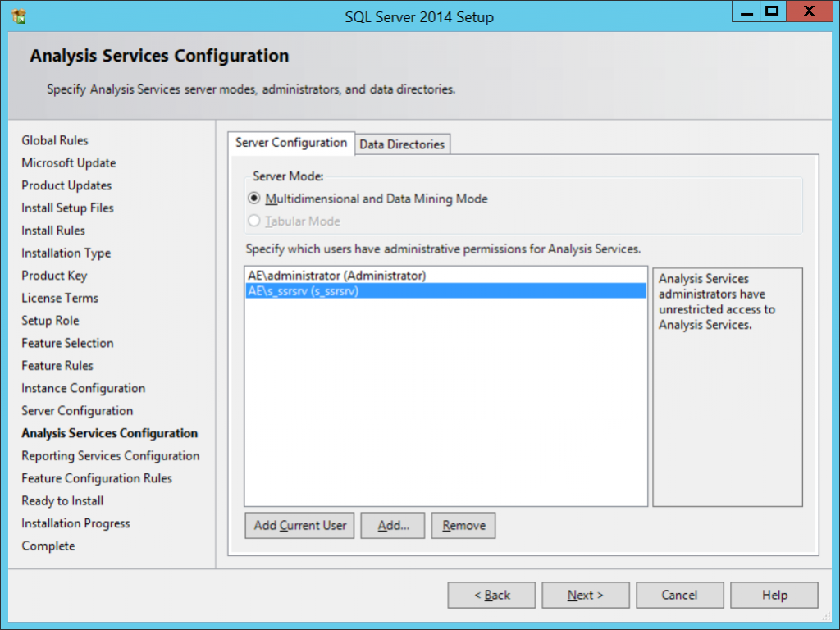Click the Add button to add an administrator
Image resolution: width=840 pixels, height=630 pixels.
click(392, 525)
